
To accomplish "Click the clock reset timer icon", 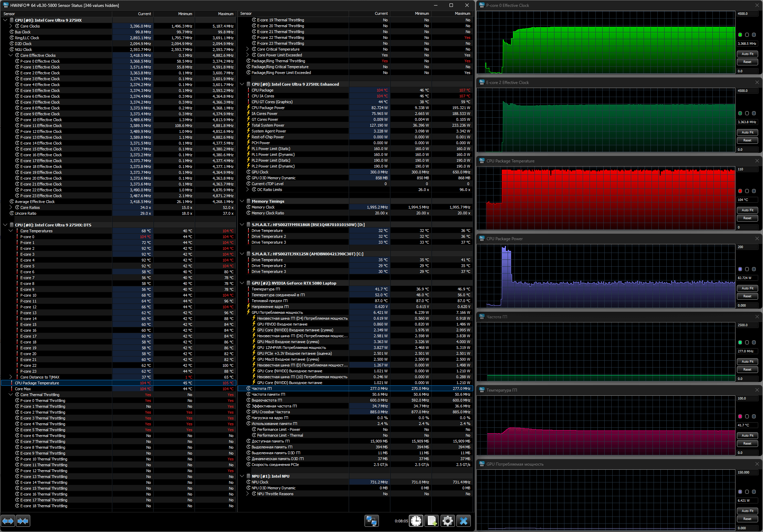I will [x=416, y=521].
